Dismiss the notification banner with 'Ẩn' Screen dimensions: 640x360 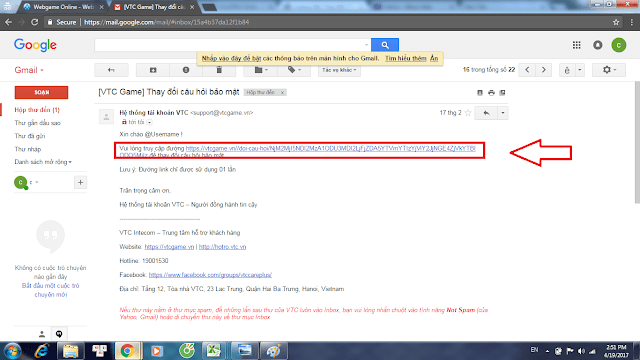pos(434,58)
